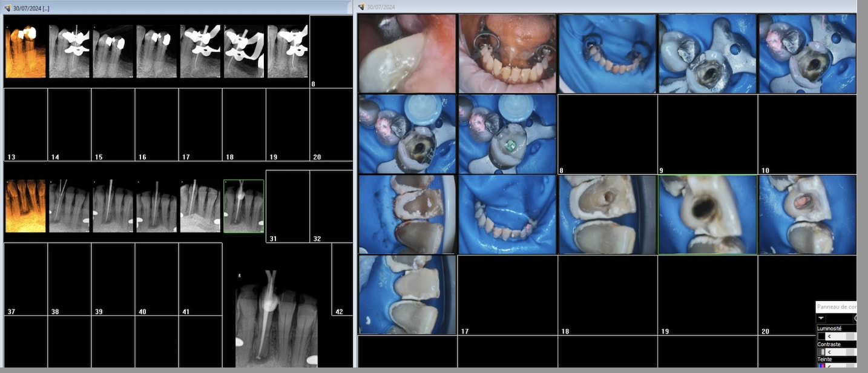Image resolution: width=868 pixels, height=373 pixels.
Task: Click the app icon in the left window title bar
Action: click(7, 8)
